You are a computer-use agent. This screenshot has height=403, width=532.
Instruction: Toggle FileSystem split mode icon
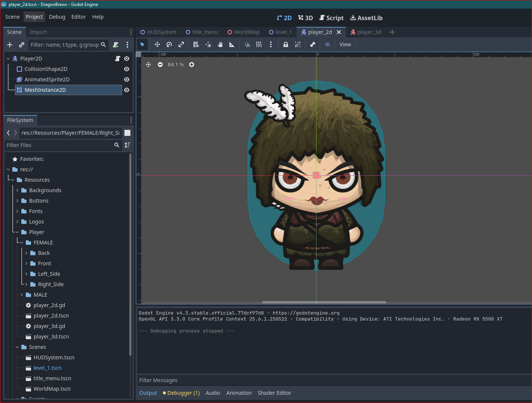[x=127, y=133]
